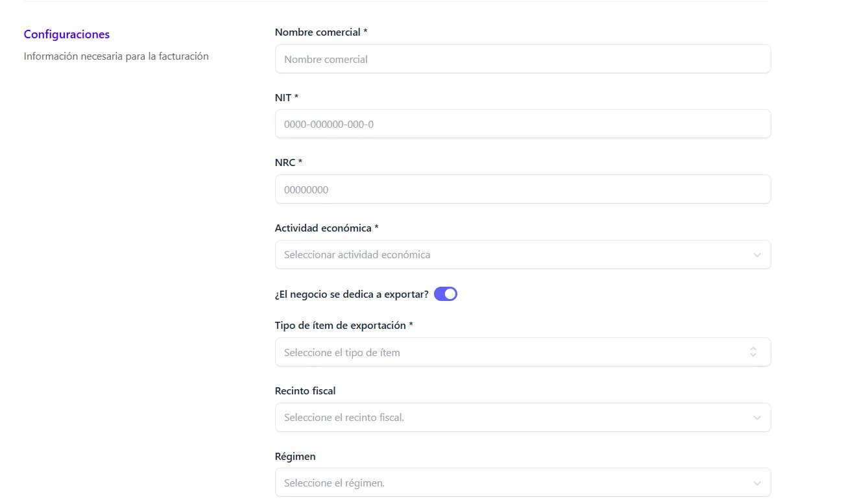Click the '¿El negocio se dedica a exportar?' label
Screen dimensions: 855x504
tap(352, 294)
